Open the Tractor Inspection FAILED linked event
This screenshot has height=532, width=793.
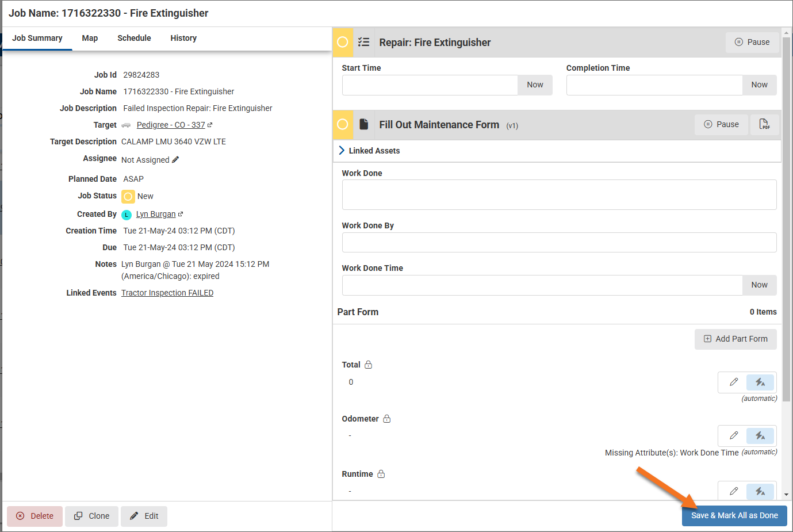click(x=167, y=293)
